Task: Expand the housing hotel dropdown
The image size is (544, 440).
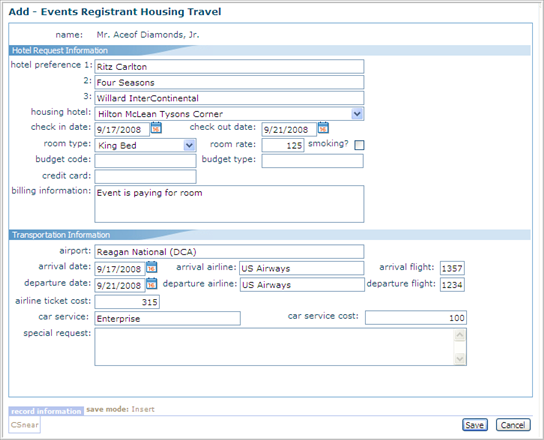Action: (x=357, y=113)
